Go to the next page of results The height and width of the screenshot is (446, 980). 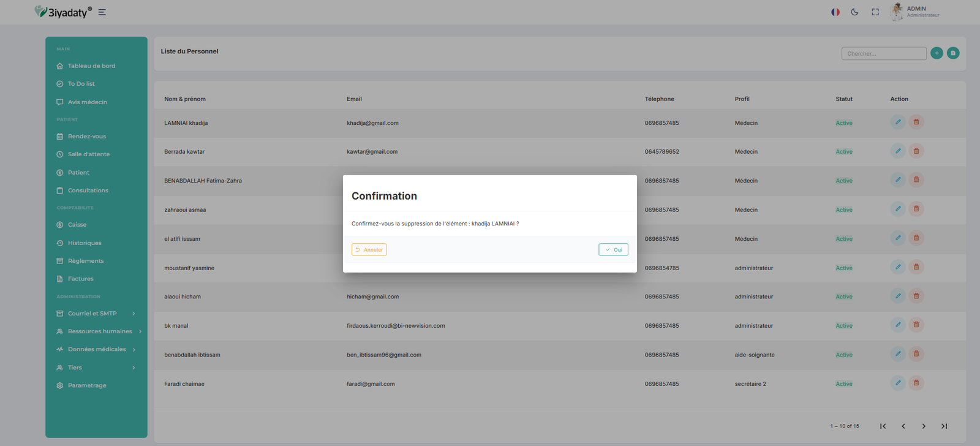tap(924, 426)
